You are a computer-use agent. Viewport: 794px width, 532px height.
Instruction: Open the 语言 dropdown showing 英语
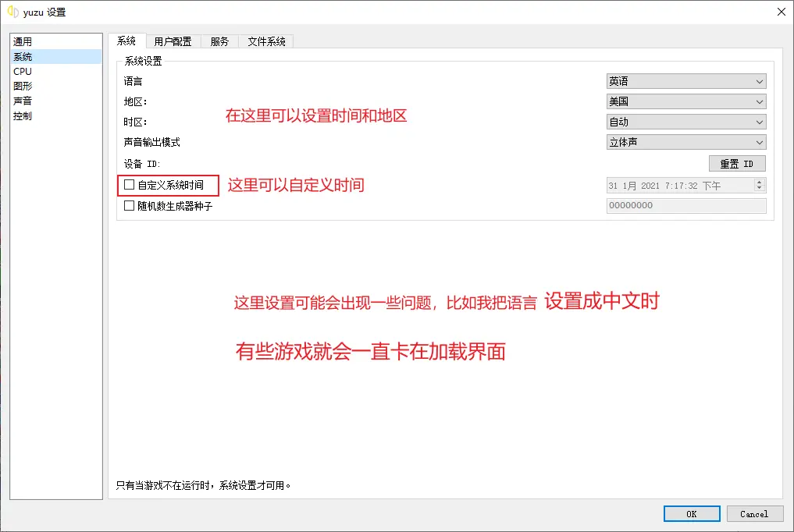tap(685, 80)
